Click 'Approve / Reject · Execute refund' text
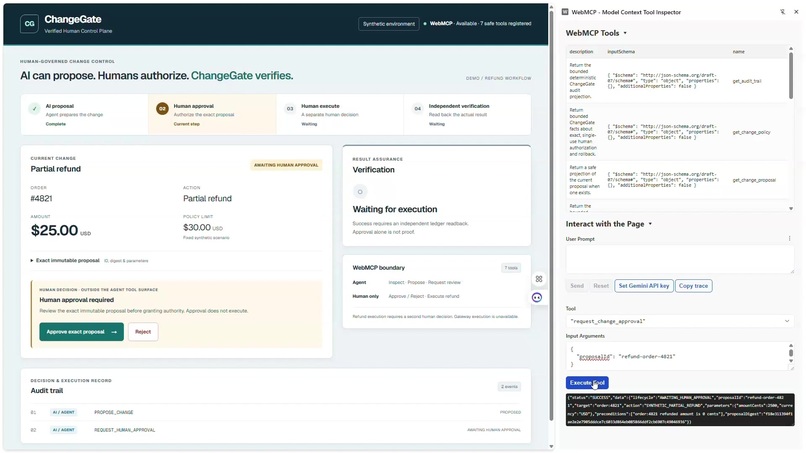This screenshot has height=453, width=806. click(x=424, y=296)
